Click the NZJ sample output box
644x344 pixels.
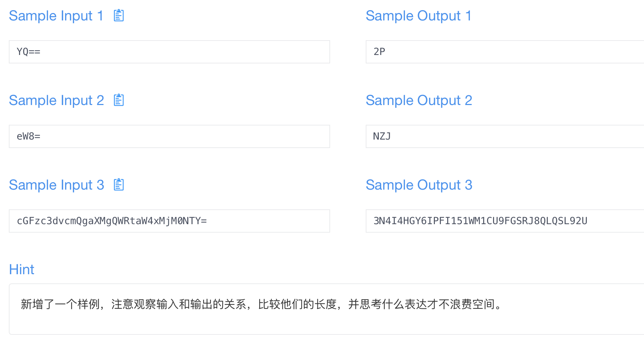click(505, 136)
